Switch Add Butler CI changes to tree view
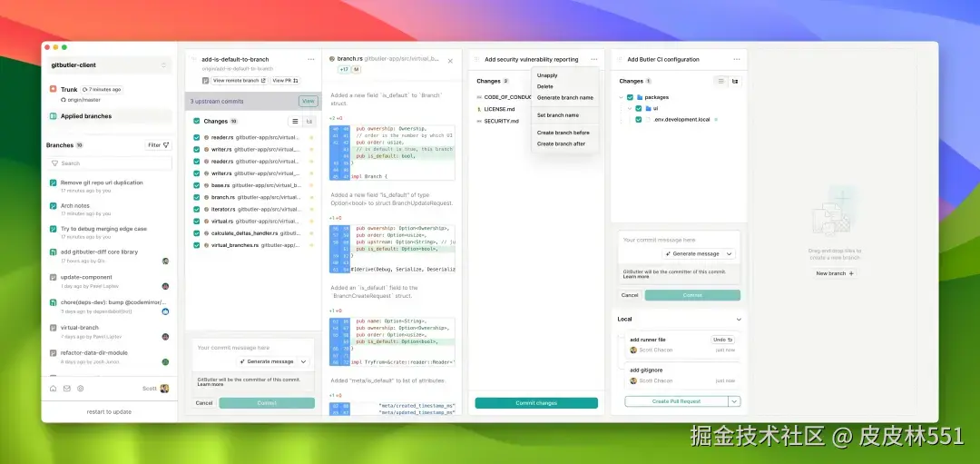980x464 pixels. 735,82
